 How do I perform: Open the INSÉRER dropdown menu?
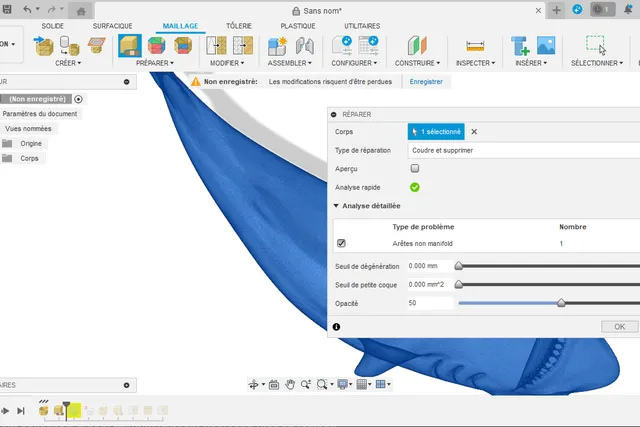[531, 63]
